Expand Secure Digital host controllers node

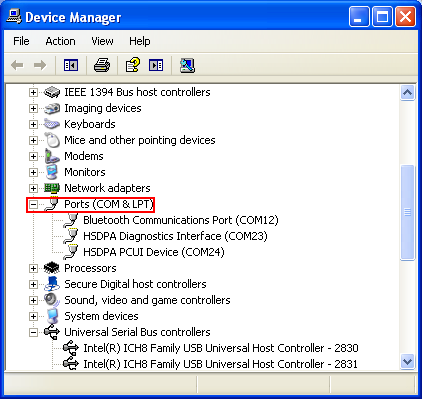(x=33, y=284)
